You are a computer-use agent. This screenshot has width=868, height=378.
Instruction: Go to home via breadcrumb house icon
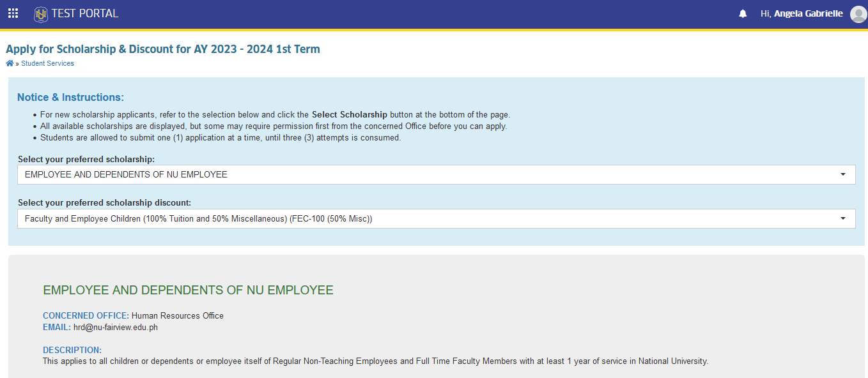(x=10, y=63)
